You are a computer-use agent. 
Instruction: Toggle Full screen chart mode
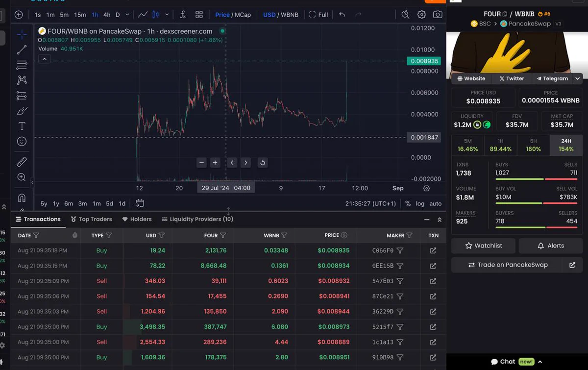click(318, 15)
